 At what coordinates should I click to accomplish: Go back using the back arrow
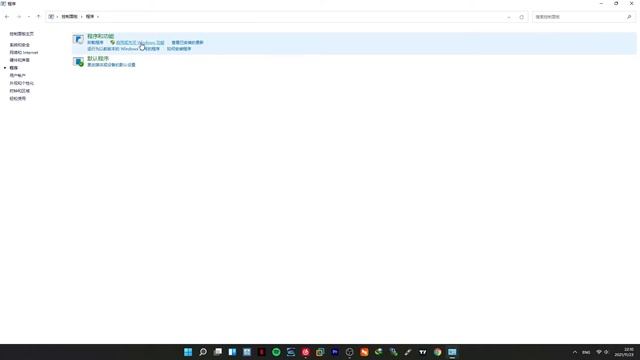7,17
